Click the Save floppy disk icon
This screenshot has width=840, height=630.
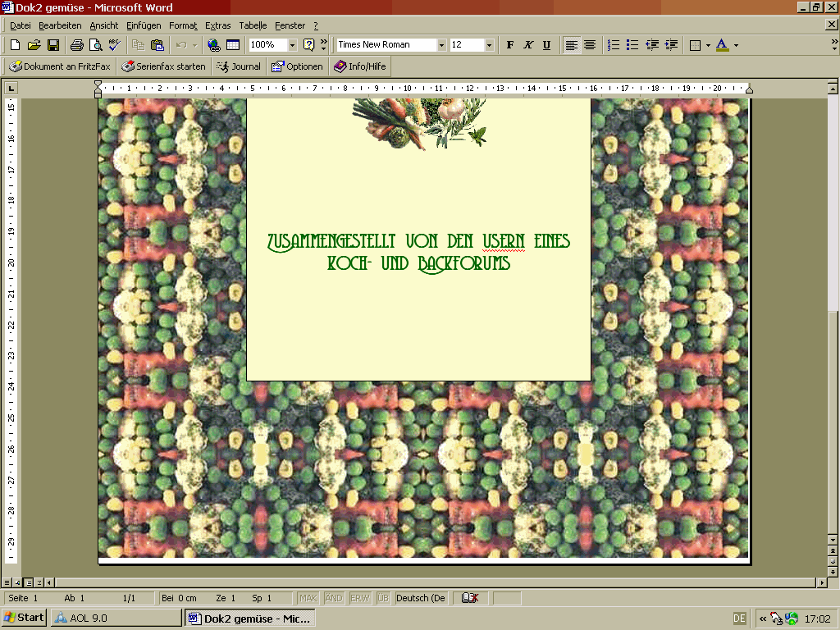coord(52,45)
